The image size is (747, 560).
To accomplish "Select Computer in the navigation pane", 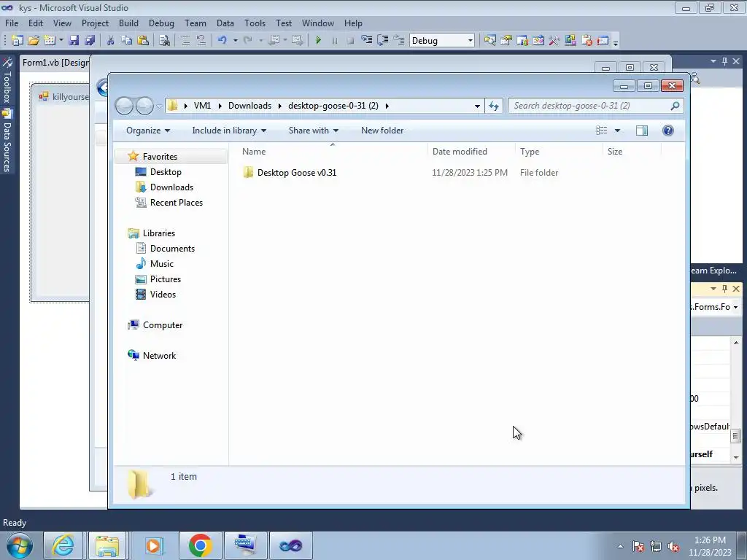I will (x=163, y=325).
